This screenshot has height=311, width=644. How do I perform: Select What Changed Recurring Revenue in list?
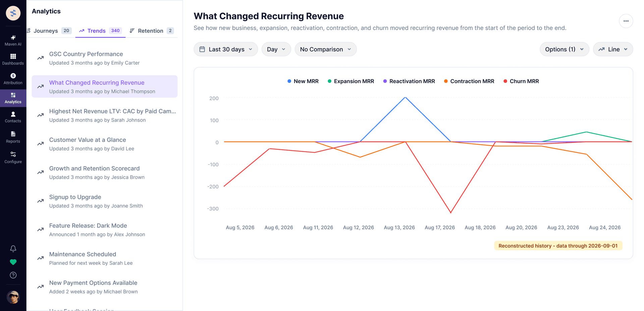[x=105, y=86]
